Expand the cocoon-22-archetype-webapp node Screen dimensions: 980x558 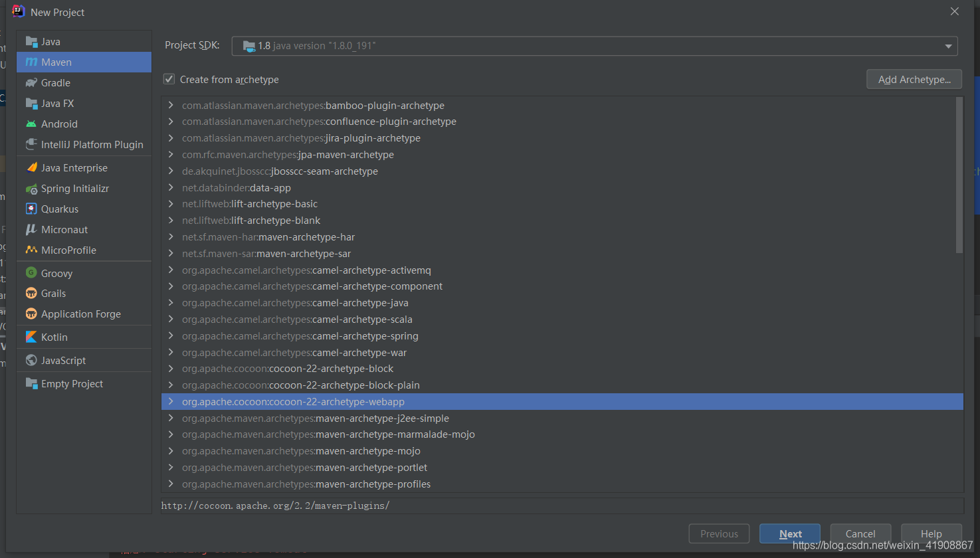[171, 402]
